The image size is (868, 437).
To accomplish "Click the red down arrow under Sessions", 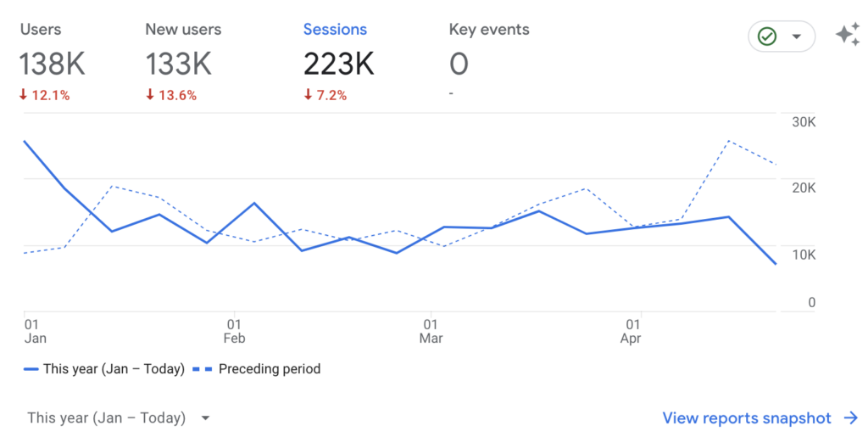I will coord(308,96).
